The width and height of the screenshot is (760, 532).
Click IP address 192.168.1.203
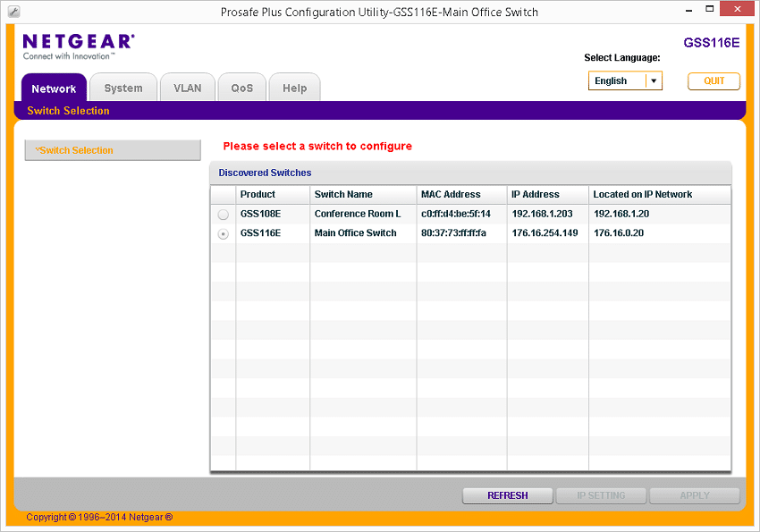[x=543, y=214]
